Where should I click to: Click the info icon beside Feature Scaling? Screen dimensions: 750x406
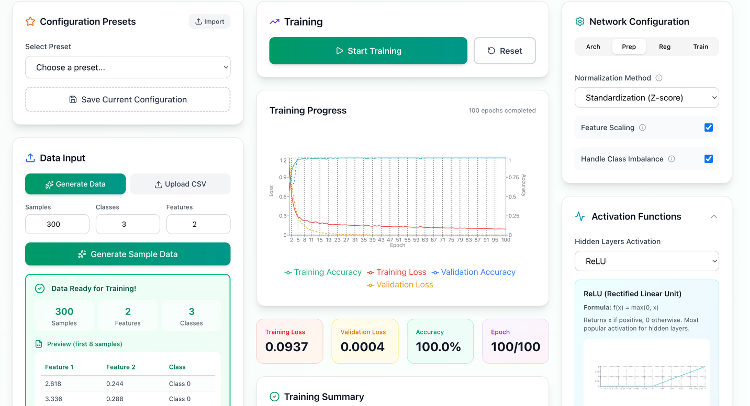tap(642, 128)
